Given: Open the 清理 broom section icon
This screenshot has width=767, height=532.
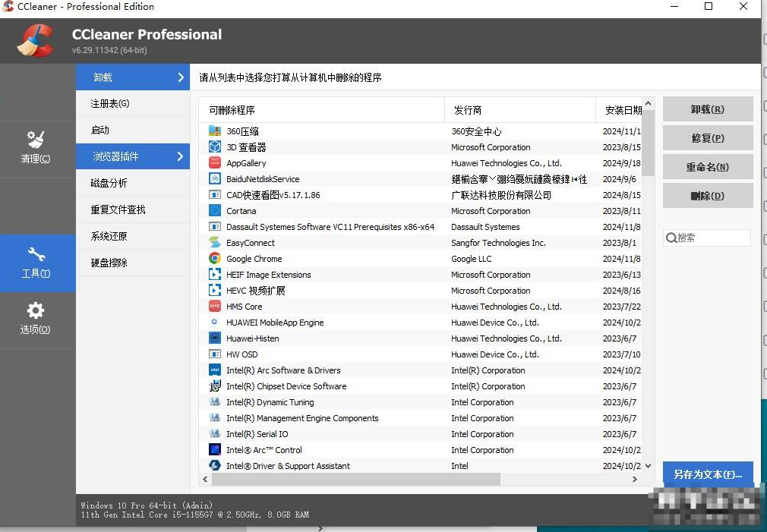Looking at the screenshot, I should 36,140.
